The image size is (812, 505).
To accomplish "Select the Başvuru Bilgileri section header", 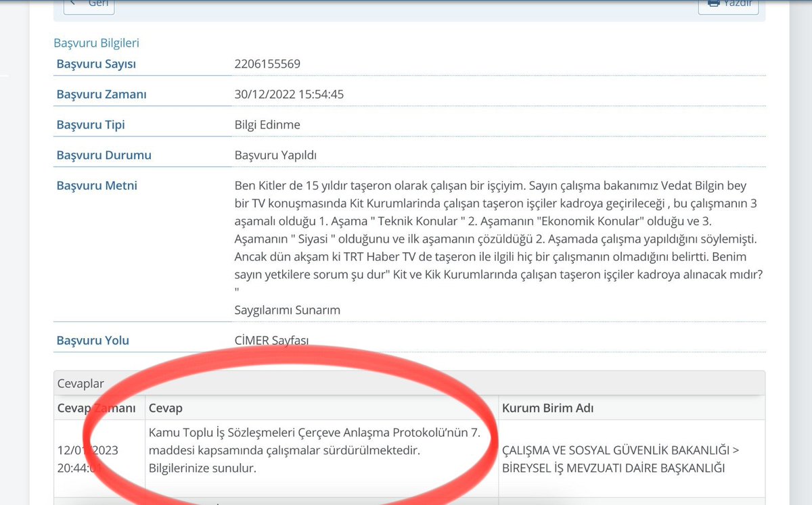I will (96, 42).
